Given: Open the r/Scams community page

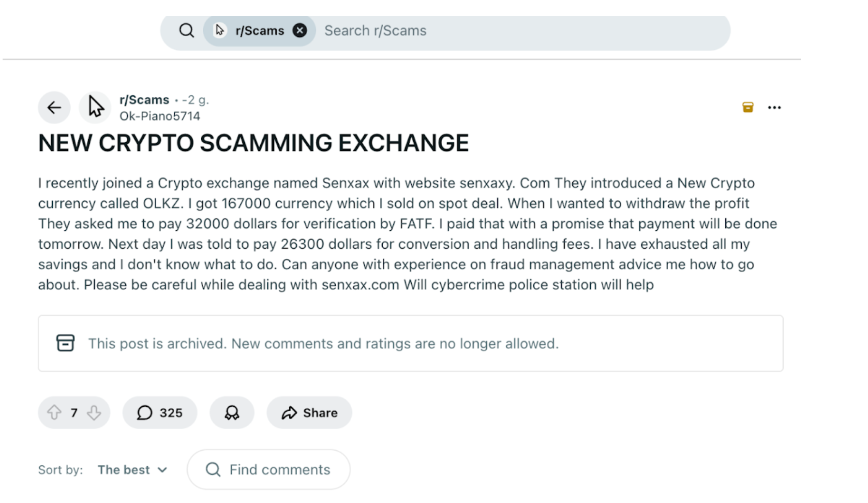Looking at the screenshot, I should tap(144, 100).
